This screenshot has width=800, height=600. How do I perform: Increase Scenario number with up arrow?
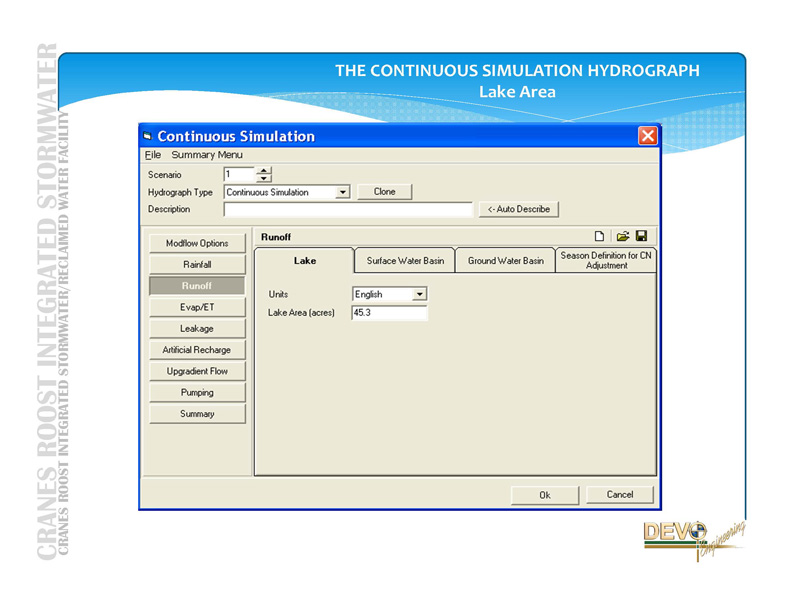coord(264,170)
